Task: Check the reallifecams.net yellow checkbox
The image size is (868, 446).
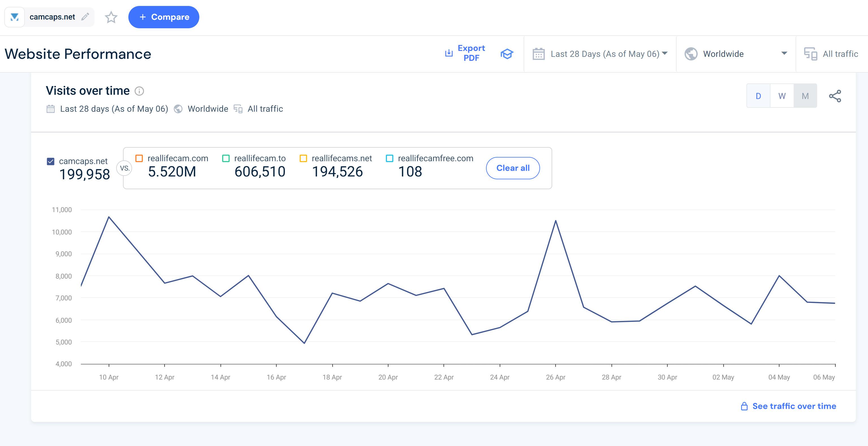Action: pos(303,158)
